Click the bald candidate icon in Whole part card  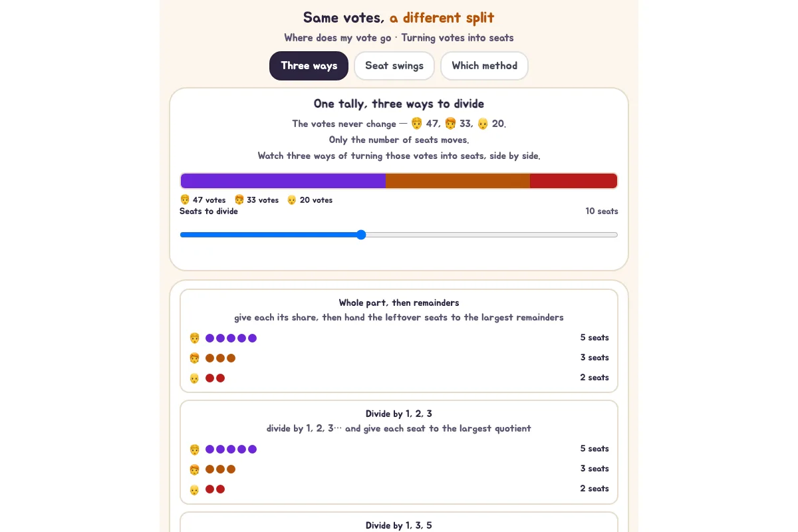(x=194, y=378)
